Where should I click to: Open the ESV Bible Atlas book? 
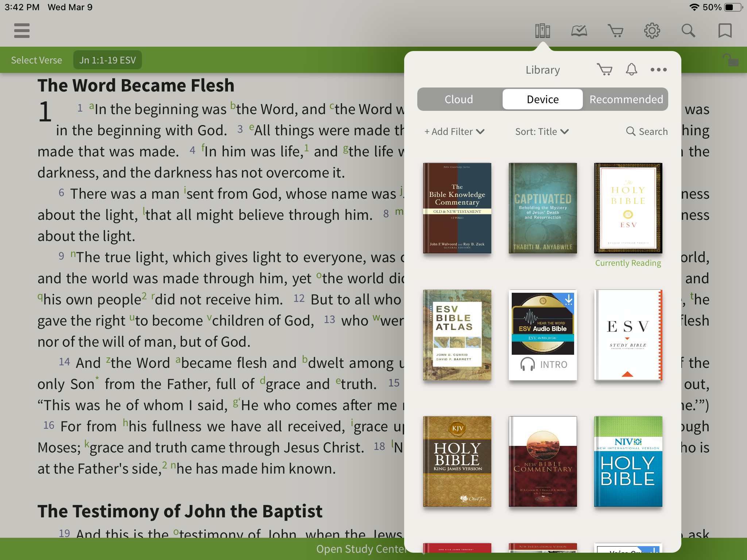tap(457, 335)
